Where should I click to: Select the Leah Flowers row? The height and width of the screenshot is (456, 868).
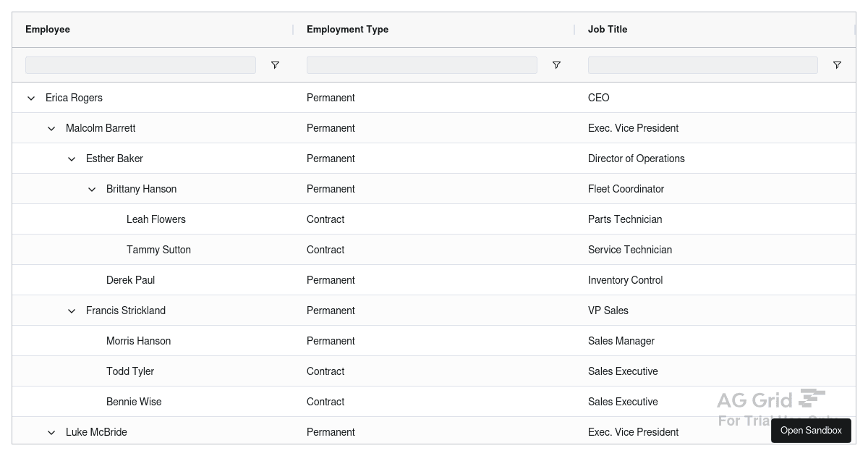289,219
